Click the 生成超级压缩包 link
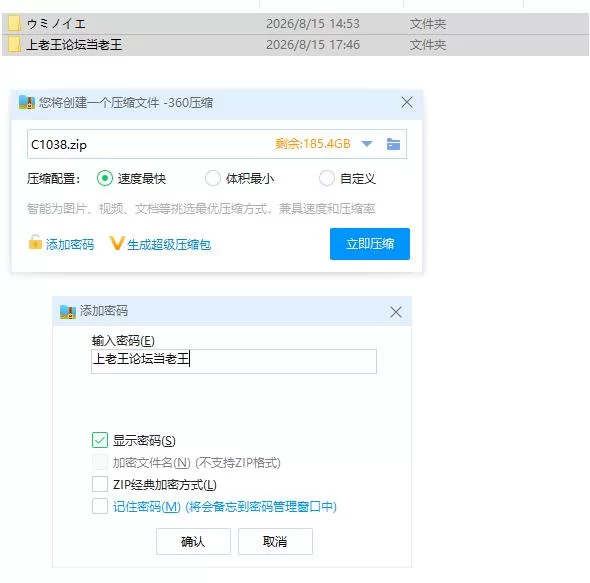 pyautogui.click(x=169, y=245)
